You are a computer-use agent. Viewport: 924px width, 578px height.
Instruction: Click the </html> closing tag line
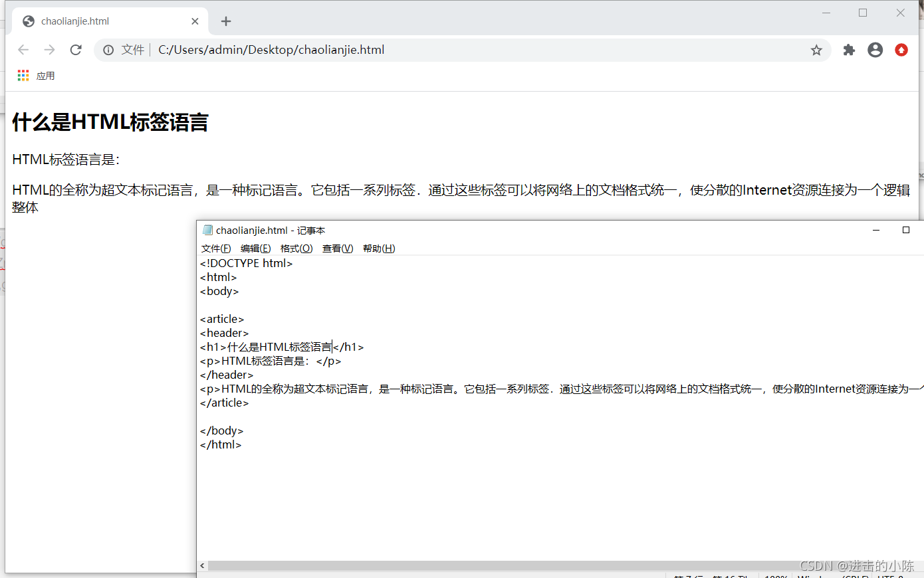click(x=221, y=444)
